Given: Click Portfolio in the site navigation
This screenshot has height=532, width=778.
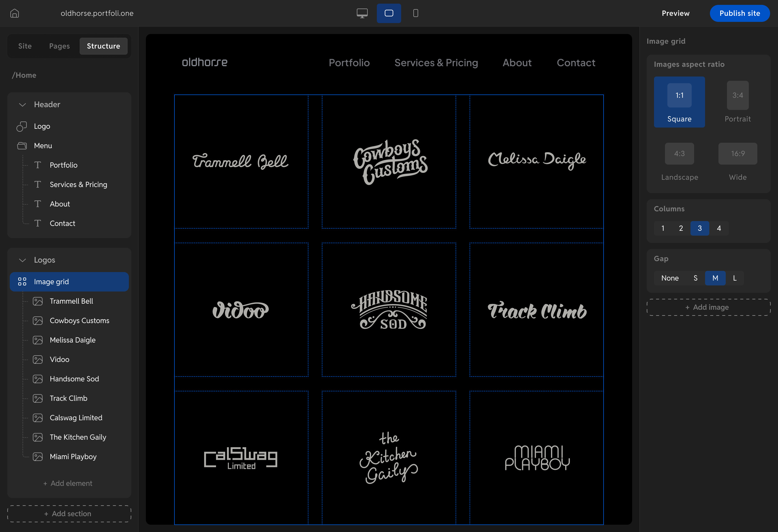Looking at the screenshot, I should point(349,63).
